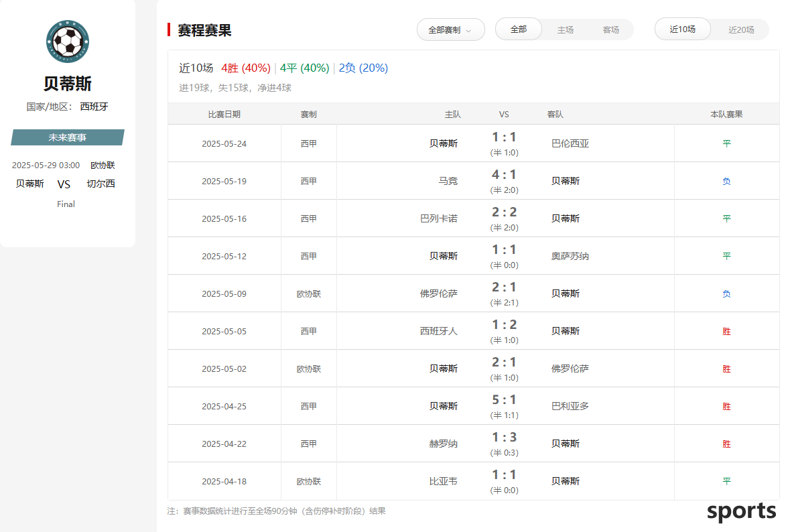
Task: Click 4胜 (40%) summary stat
Action: coord(246,68)
